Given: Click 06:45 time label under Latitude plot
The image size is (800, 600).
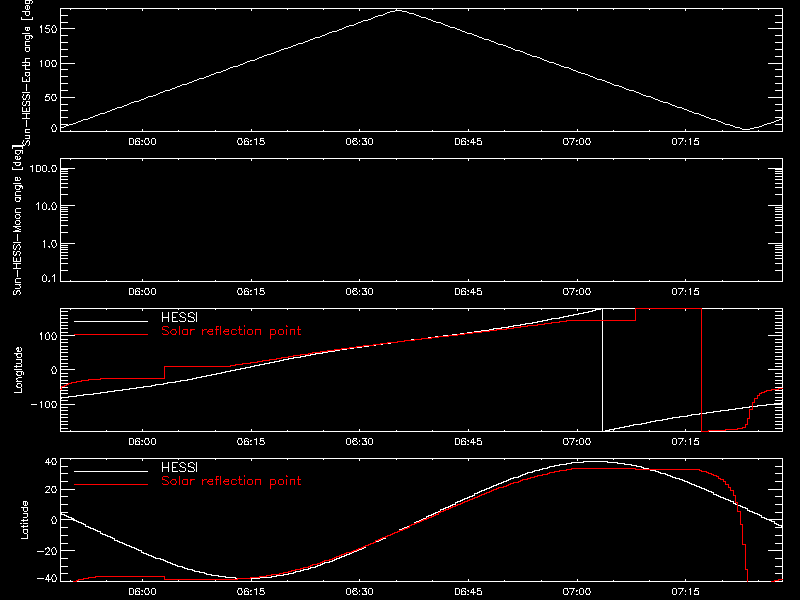Looking at the screenshot, I should click(468, 592).
